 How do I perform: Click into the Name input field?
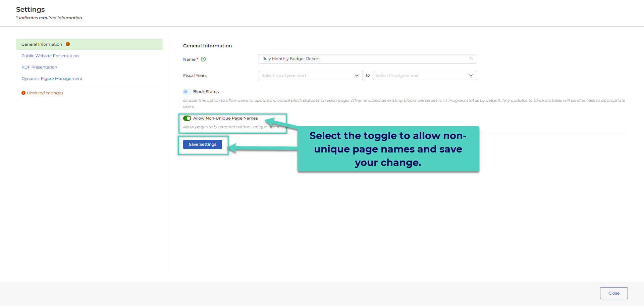point(367,59)
